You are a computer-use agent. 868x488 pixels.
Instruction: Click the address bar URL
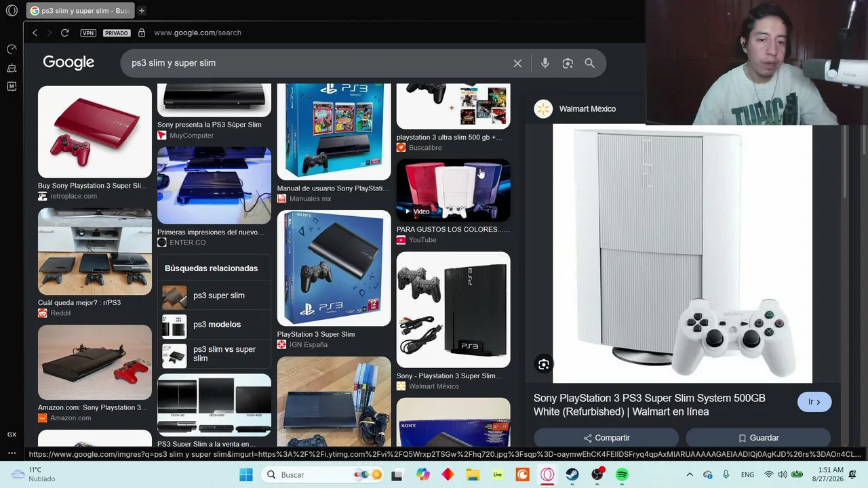[x=197, y=33]
